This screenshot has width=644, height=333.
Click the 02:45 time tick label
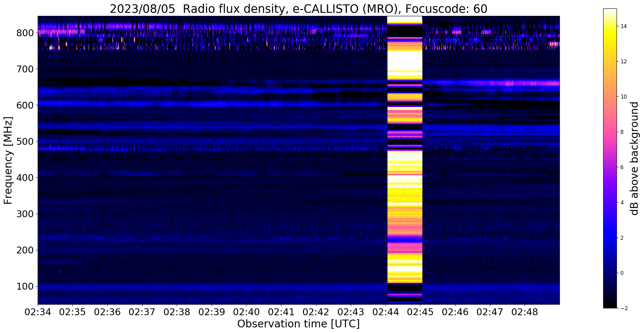tap(421, 312)
